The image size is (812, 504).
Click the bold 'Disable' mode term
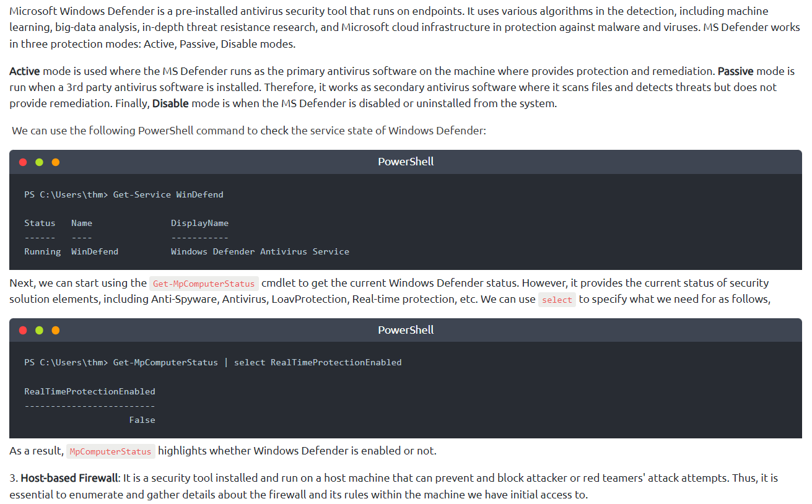coord(170,103)
